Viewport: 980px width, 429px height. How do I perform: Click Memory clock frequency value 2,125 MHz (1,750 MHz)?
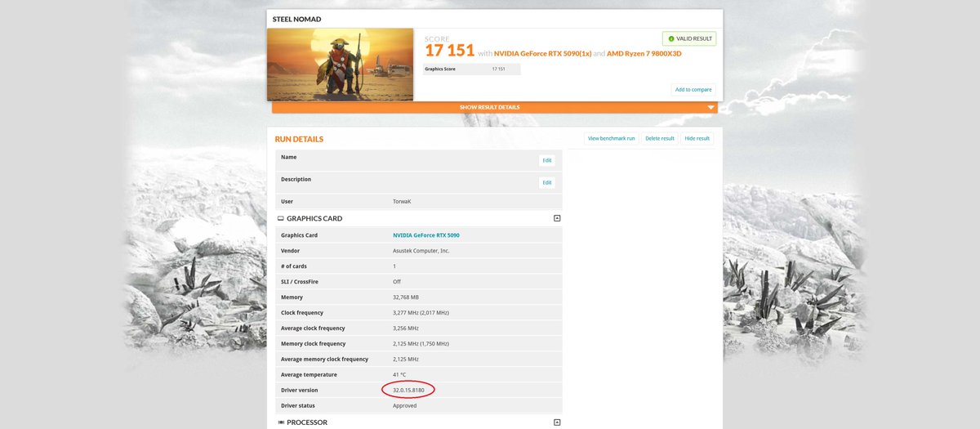point(421,344)
